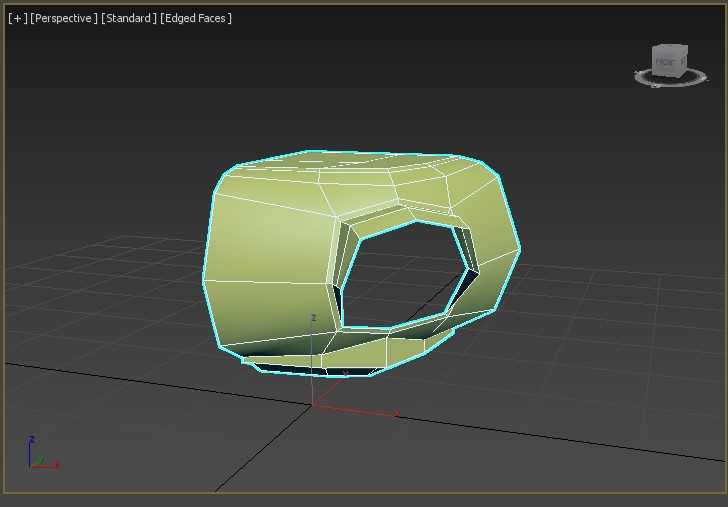728x507 pixels.
Task: Open the Standard shading quality menu
Action: point(128,18)
